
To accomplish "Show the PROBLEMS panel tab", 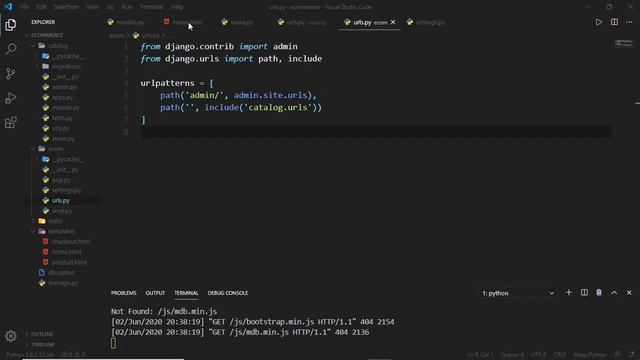I will click(x=124, y=293).
